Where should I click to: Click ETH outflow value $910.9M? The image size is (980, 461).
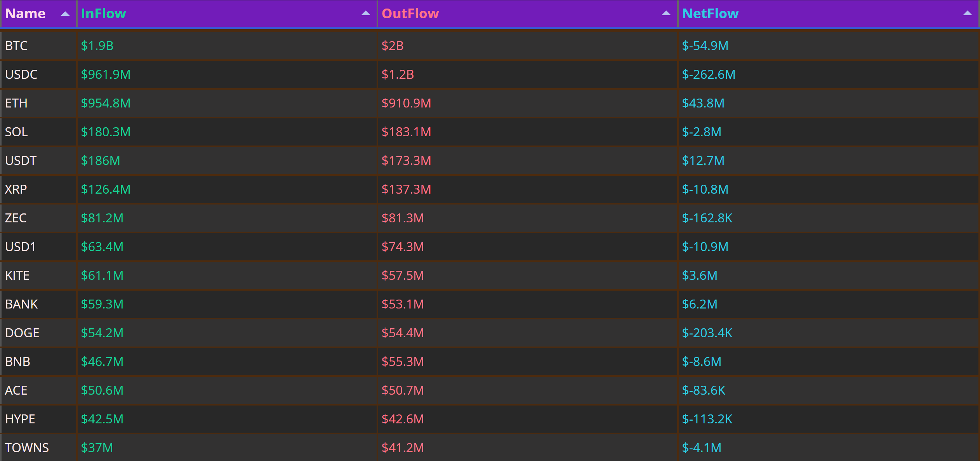pos(406,103)
